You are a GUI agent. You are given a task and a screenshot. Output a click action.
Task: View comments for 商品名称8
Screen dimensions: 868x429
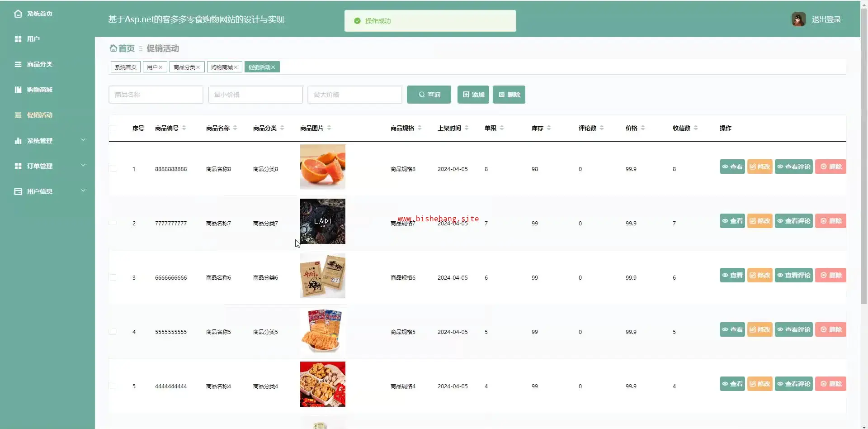794,167
